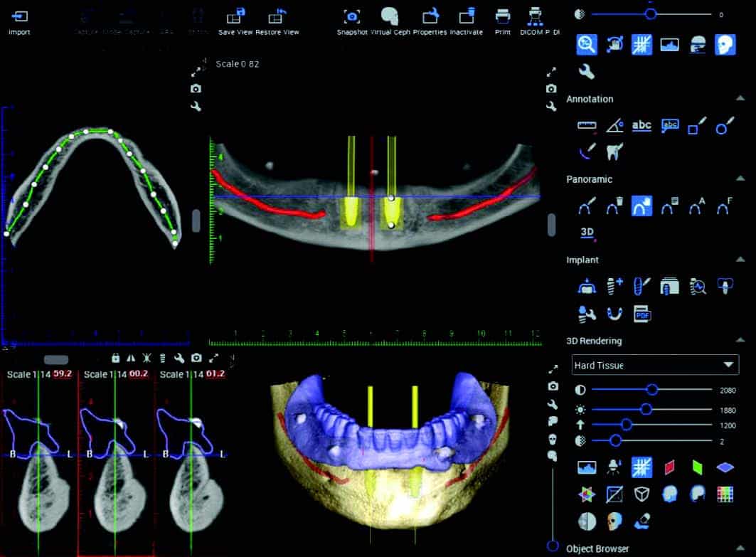The image size is (756, 557).
Task: Click the Save View toolbar button
Action: point(235,17)
